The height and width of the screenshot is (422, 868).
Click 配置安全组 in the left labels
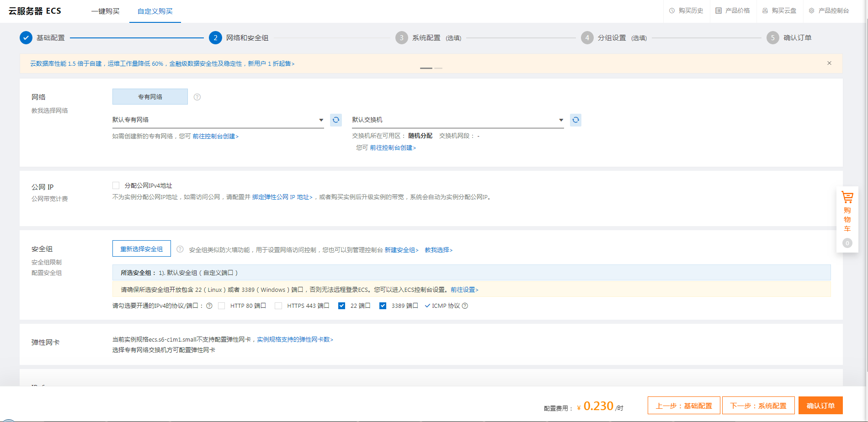click(x=46, y=273)
